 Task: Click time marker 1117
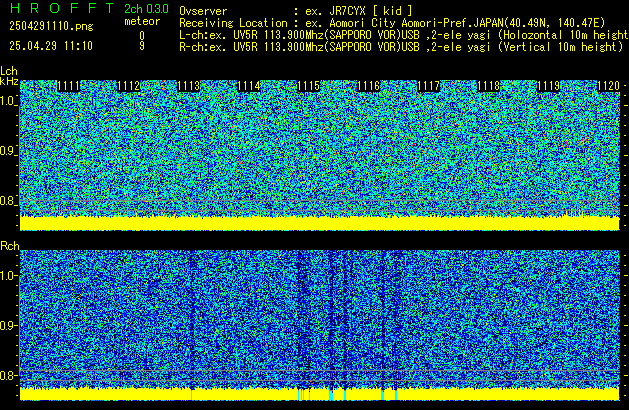tap(428, 86)
